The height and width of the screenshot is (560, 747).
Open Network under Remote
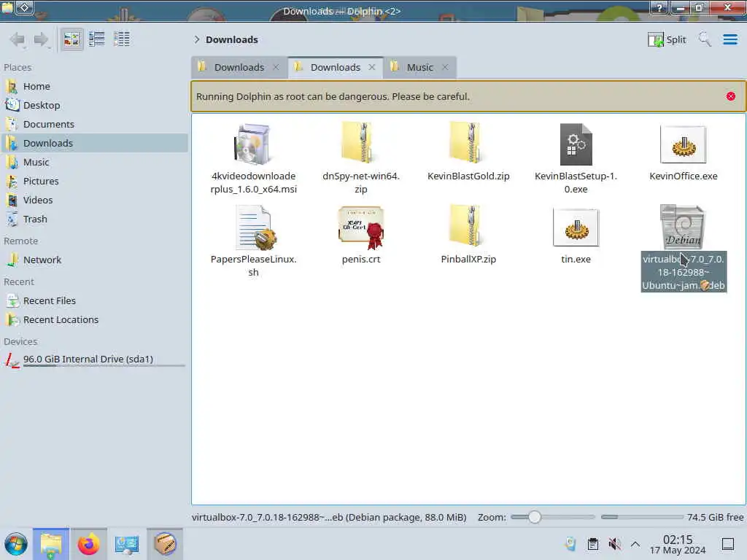[94, 260]
